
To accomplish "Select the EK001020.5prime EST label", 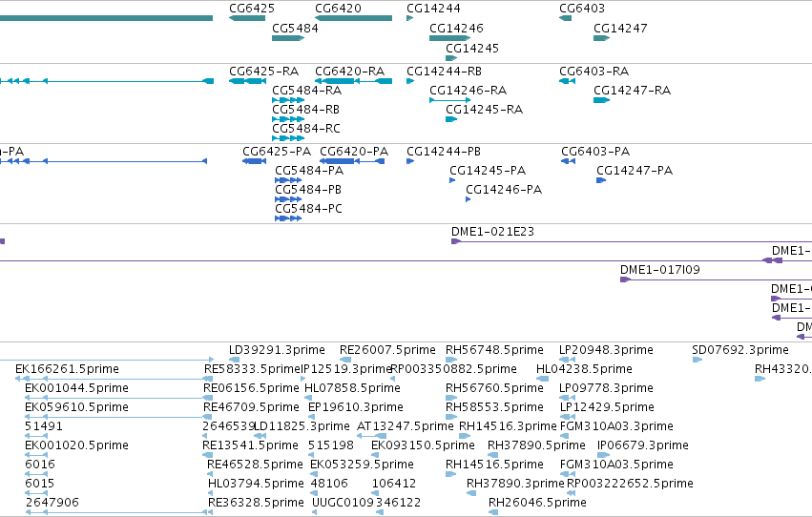I will [76, 446].
